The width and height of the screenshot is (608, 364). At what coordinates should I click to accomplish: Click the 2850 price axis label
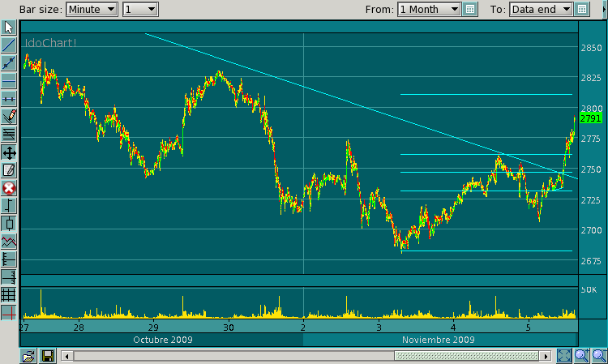click(591, 48)
